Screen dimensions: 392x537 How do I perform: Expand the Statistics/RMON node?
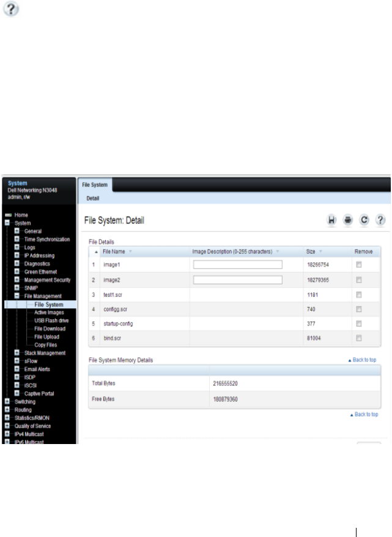7,418
